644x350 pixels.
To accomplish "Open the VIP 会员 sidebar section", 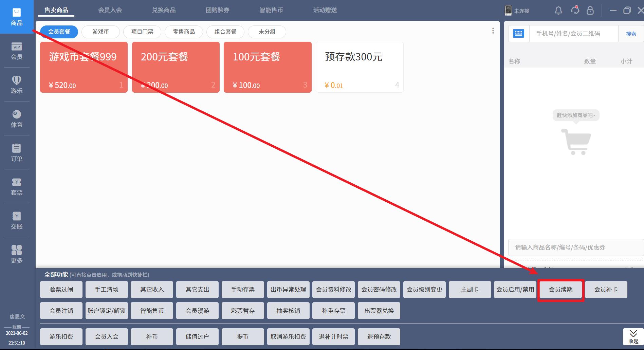I will (17, 51).
